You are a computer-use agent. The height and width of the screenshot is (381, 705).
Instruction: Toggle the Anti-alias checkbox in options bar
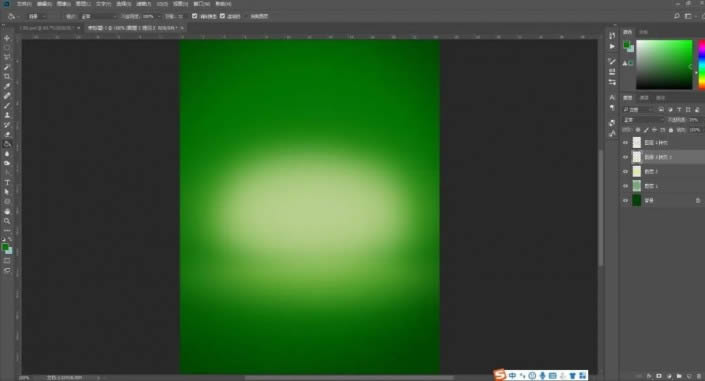[195, 16]
